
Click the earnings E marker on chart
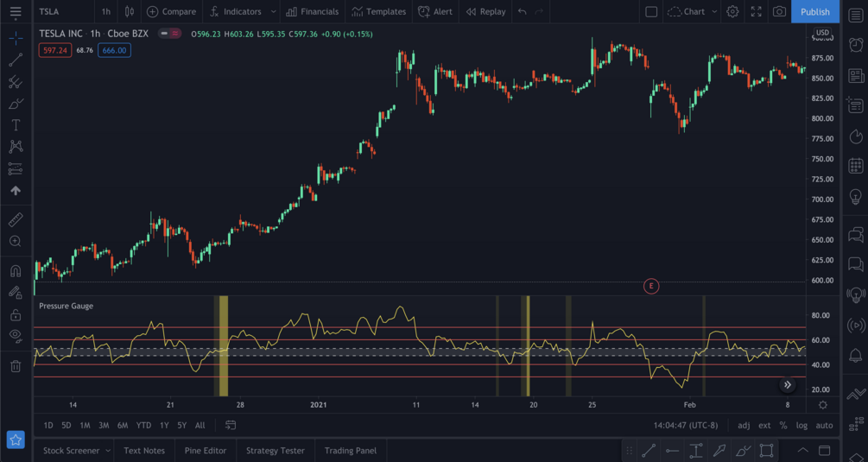coord(651,286)
